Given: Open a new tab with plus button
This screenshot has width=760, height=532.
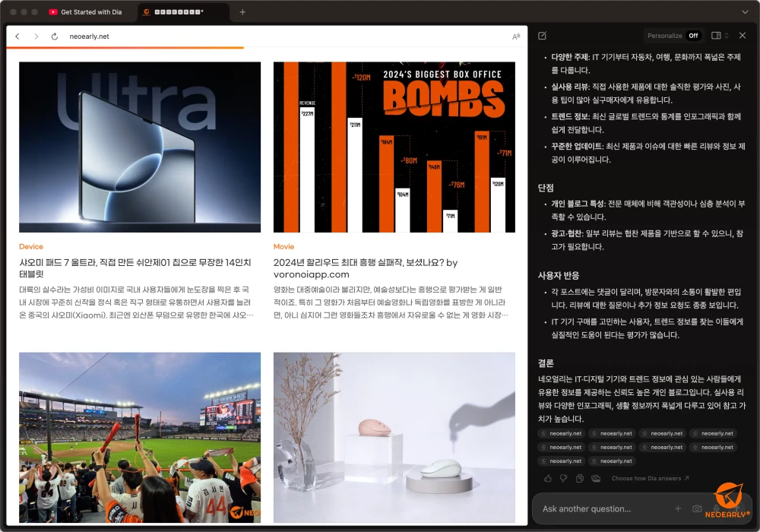Looking at the screenshot, I should (x=242, y=12).
